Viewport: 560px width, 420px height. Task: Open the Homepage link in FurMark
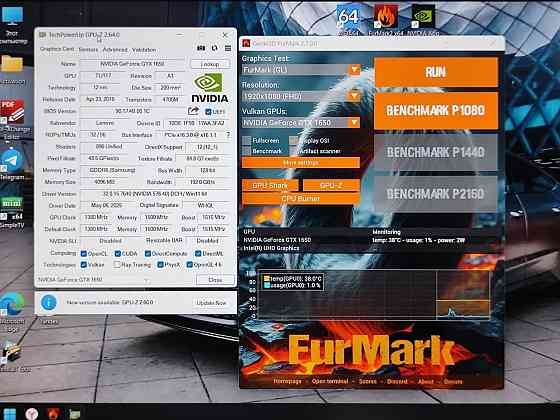288,381
